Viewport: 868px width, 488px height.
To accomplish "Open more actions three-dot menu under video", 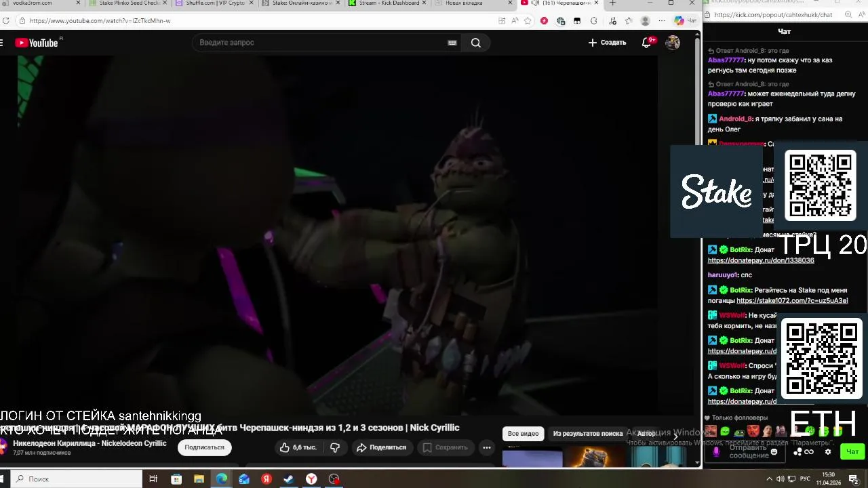I will tap(486, 447).
